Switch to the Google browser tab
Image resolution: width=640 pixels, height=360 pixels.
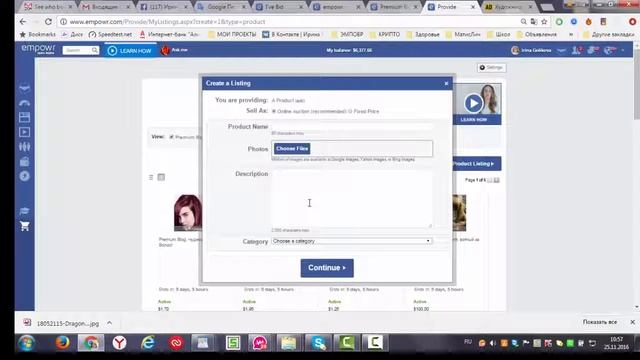coord(221,7)
